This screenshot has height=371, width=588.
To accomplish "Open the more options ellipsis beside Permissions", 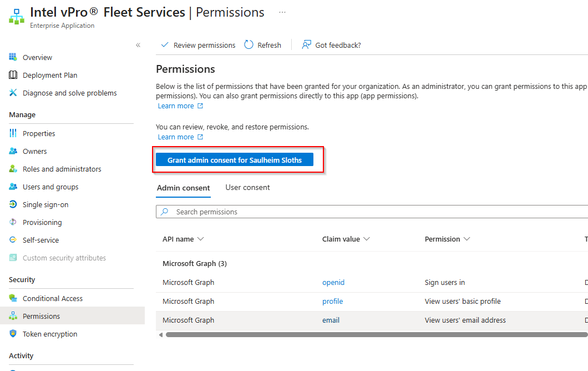I will 282,12.
